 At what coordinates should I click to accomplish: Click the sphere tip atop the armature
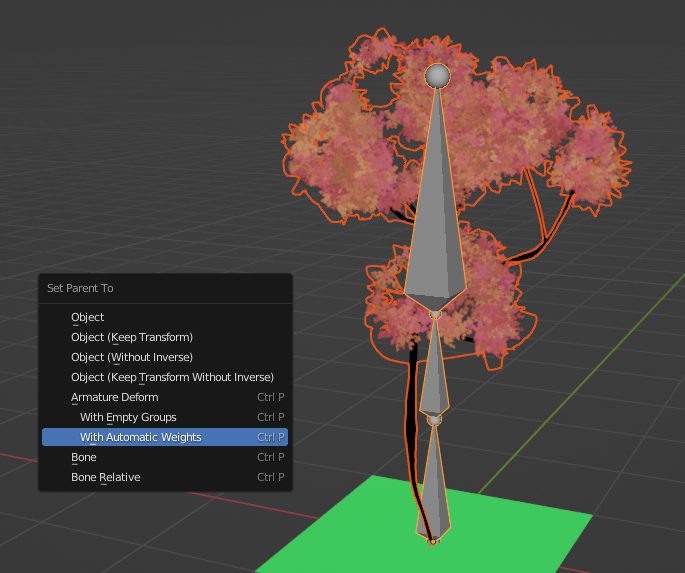click(x=437, y=76)
